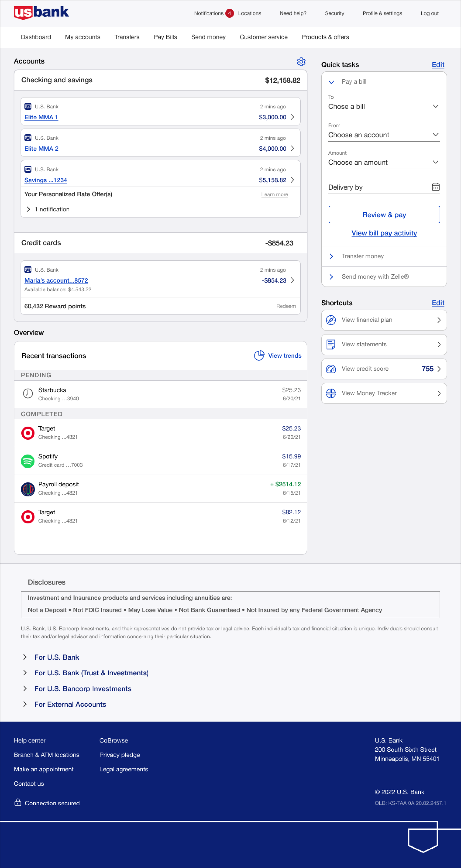
Task: Click US Bank icon in Savings ...1234 card
Action: tap(28, 169)
